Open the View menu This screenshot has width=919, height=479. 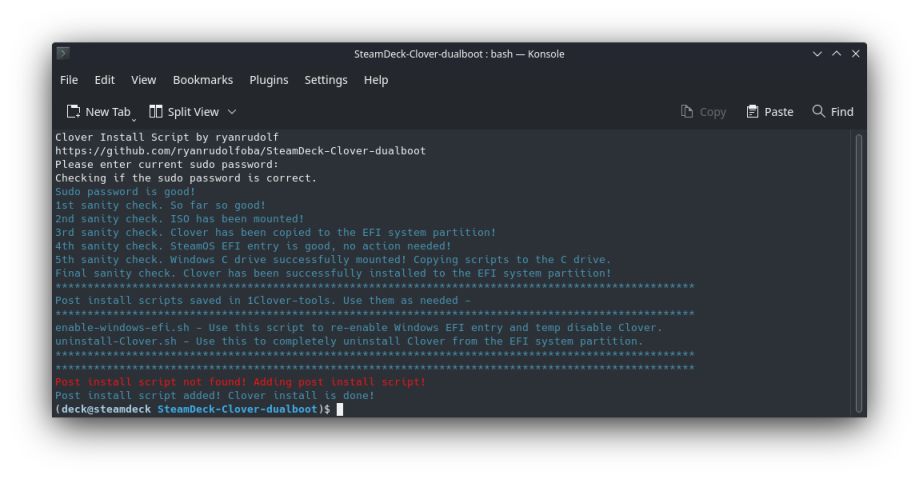click(x=144, y=80)
